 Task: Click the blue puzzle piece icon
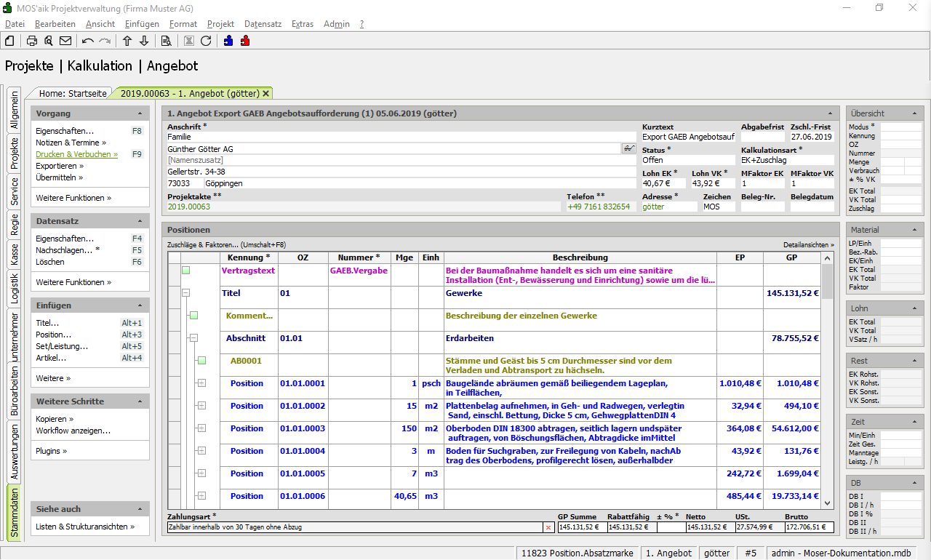228,41
